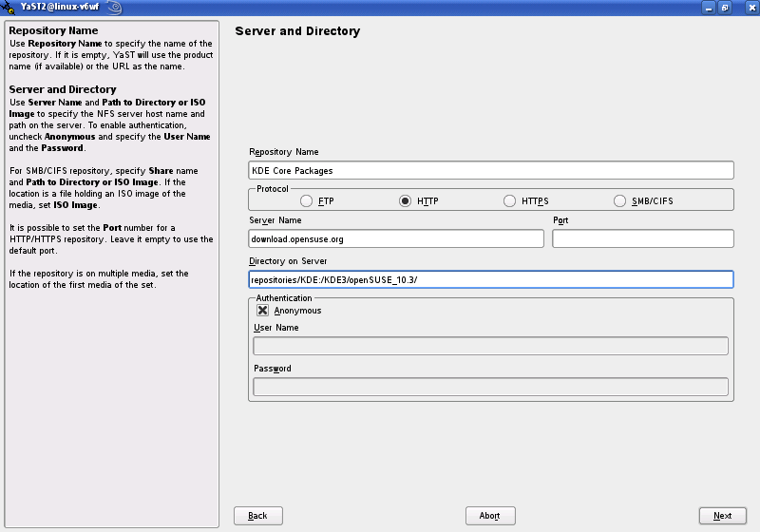760x532 pixels.
Task: Minimize the YaST2 window
Action: 709,8
